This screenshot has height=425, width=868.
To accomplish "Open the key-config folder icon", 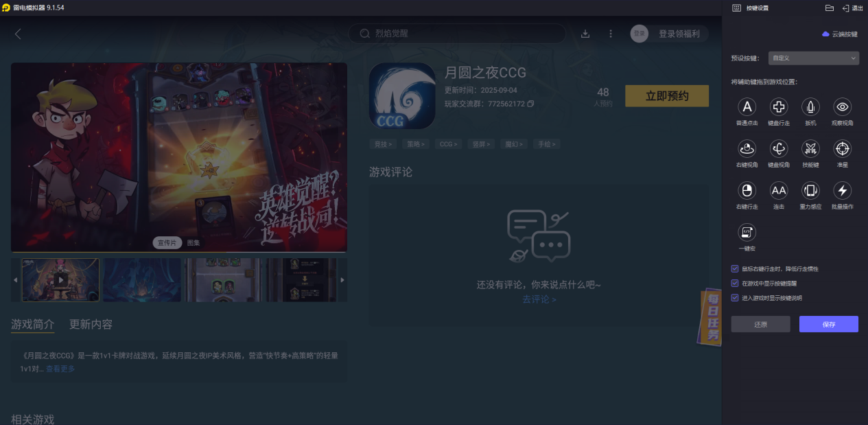I will pos(829,8).
